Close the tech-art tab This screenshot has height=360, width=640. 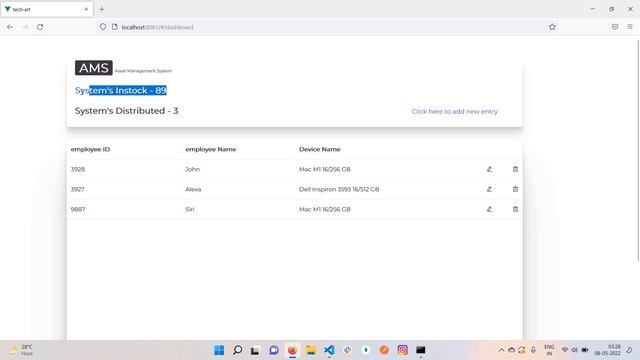(86, 9)
